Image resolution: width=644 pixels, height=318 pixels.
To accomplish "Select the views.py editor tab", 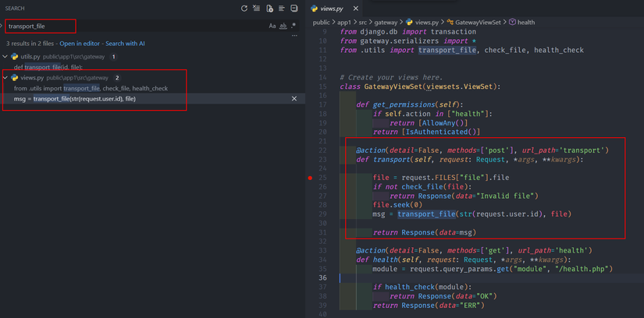I will (333, 9).
